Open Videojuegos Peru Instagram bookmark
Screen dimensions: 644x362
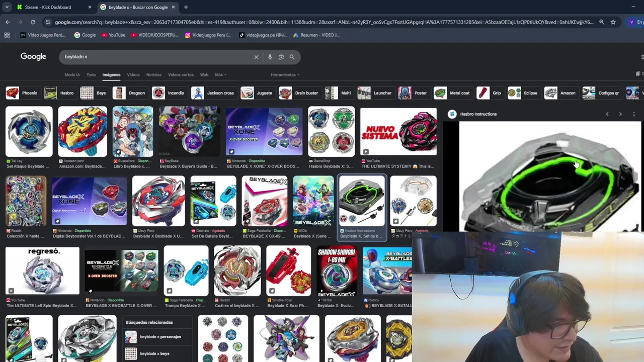[208, 35]
